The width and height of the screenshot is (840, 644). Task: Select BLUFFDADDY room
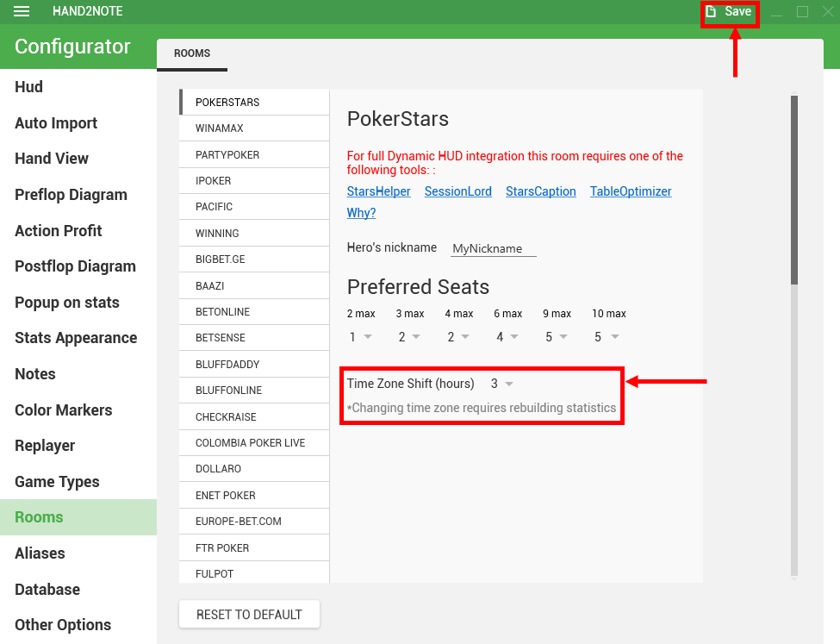click(254, 364)
